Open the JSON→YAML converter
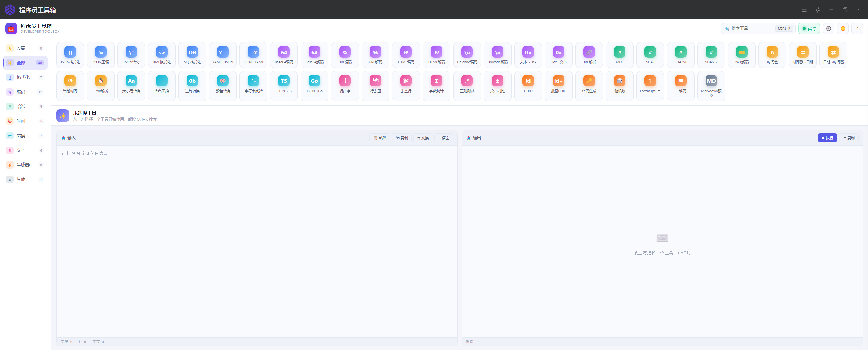The width and height of the screenshot is (868, 350). 253,55
